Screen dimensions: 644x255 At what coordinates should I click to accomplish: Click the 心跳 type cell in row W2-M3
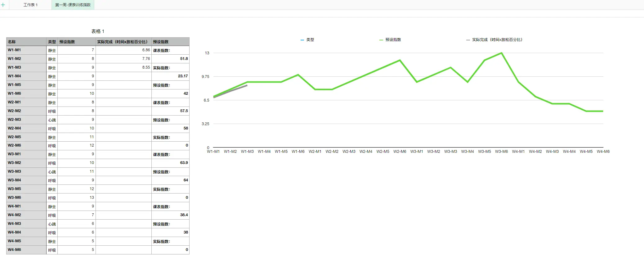(x=52, y=120)
